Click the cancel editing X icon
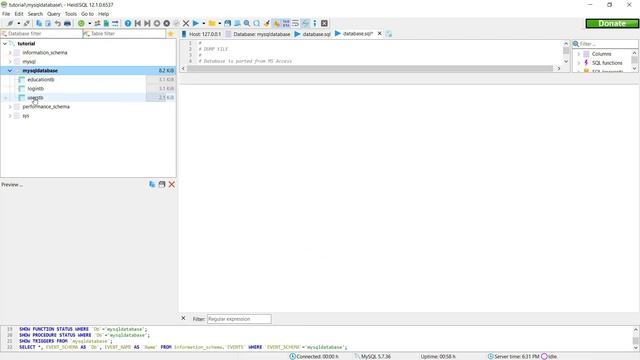640x360 pixels. coord(186,24)
